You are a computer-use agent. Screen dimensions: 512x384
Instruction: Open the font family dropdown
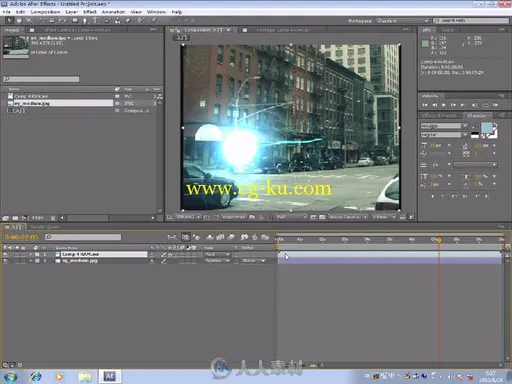pyautogui.click(x=465, y=126)
